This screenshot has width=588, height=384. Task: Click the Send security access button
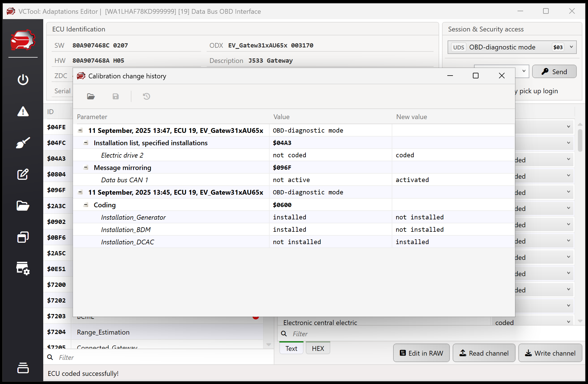(554, 72)
